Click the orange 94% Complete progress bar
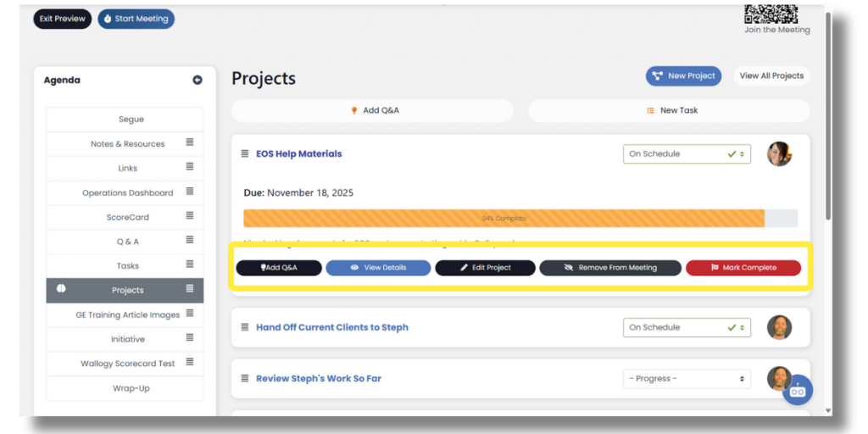 tap(504, 219)
